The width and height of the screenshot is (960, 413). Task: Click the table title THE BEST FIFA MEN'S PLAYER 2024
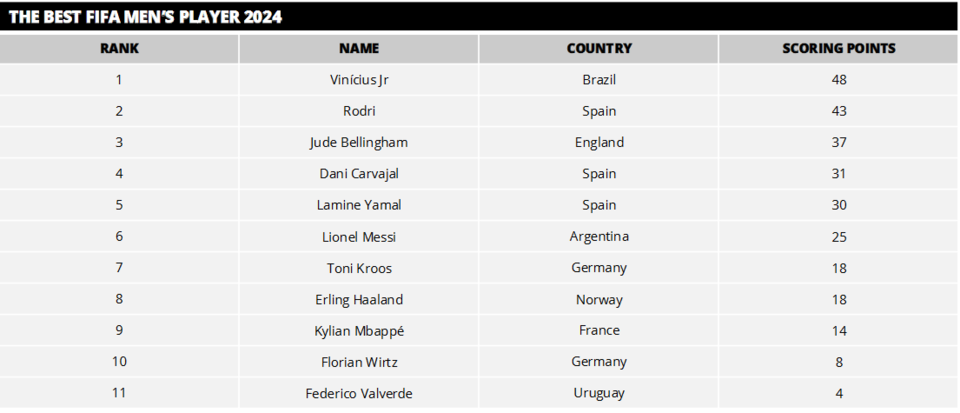[x=146, y=17]
